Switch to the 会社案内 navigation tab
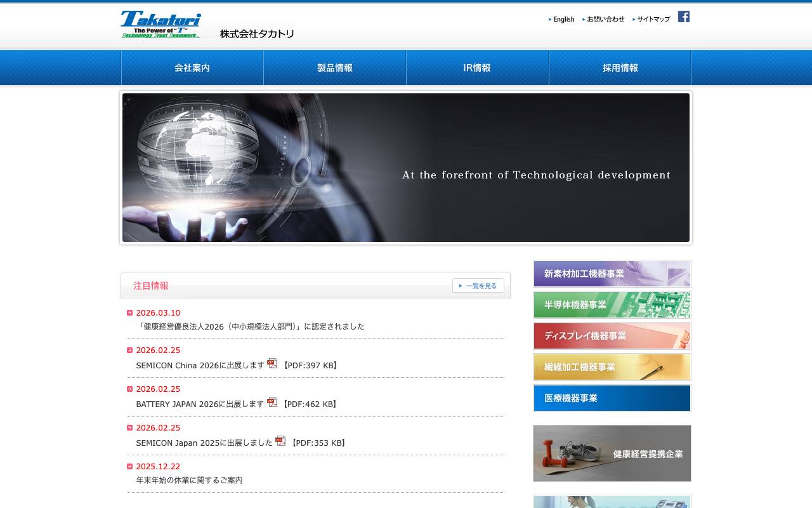The height and width of the screenshot is (508, 812). coord(192,67)
